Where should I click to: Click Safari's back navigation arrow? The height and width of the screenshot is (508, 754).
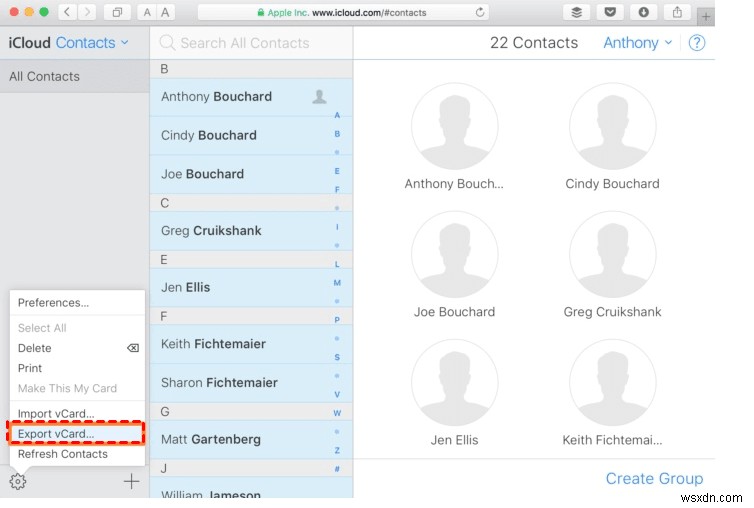coord(67,12)
